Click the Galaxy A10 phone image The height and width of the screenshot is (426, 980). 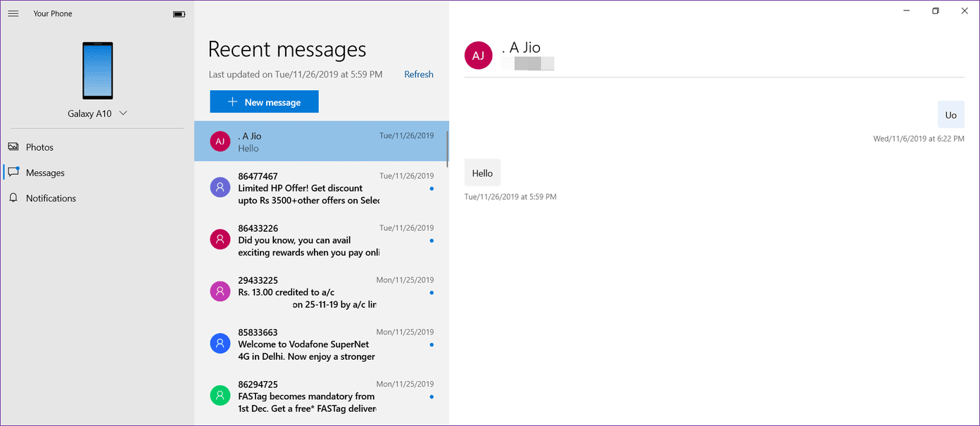tap(97, 70)
